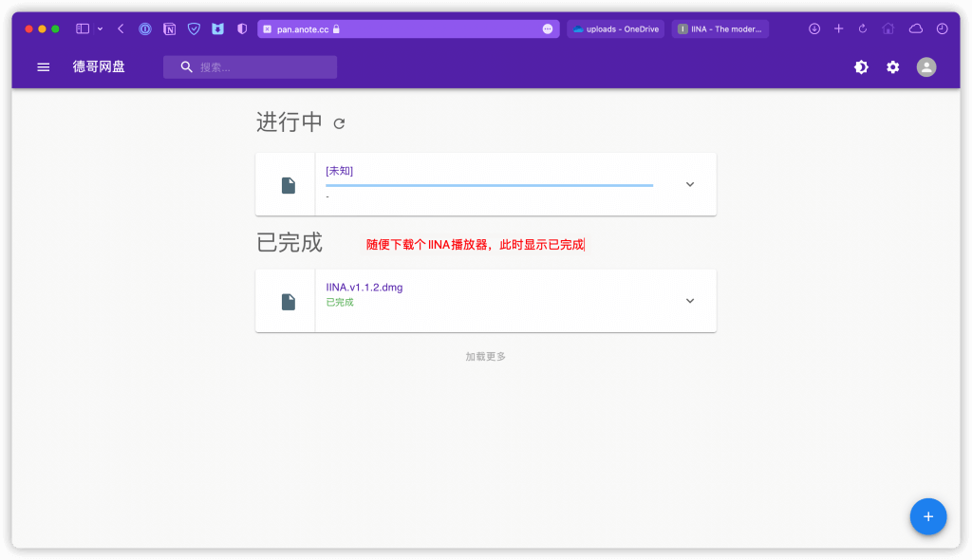This screenshot has height=560, width=972.
Task: Click the 加载更多 link
Action: point(485,356)
